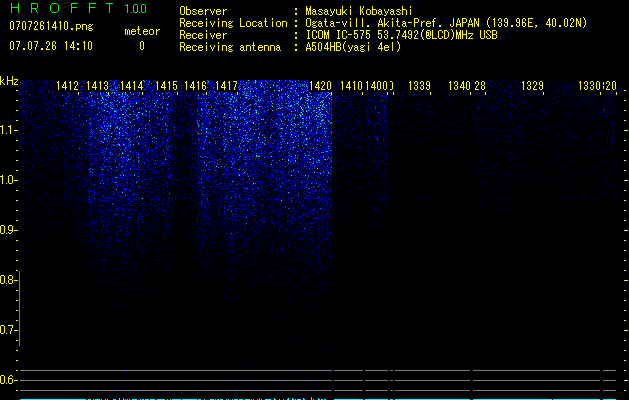The width and height of the screenshot is (629, 400).
Task: Click the 0.9 kHz axis label
Action: tap(8, 230)
